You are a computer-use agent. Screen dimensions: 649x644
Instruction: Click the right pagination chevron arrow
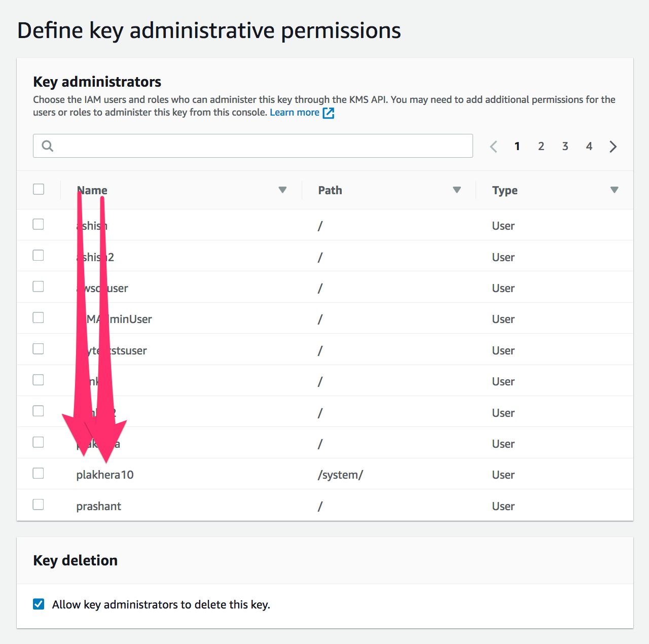613,146
